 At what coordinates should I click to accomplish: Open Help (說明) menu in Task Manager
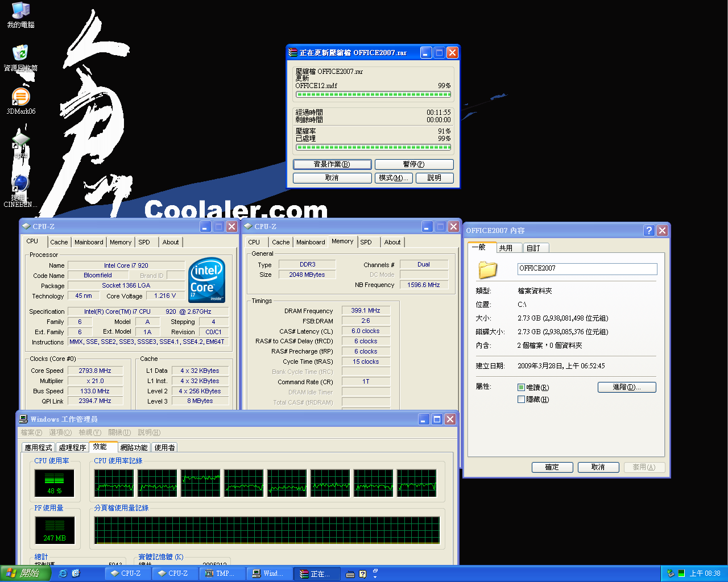149,433
